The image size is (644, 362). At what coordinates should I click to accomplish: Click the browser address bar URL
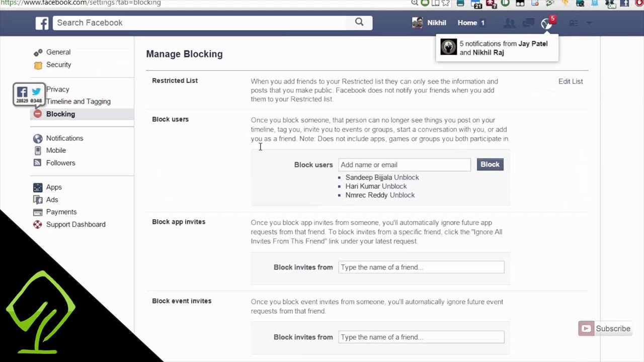pyautogui.click(x=80, y=3)
